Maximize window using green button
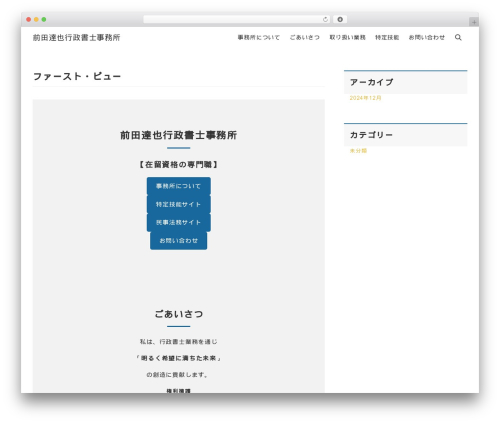The image size is (500, 423). [44, 20]
